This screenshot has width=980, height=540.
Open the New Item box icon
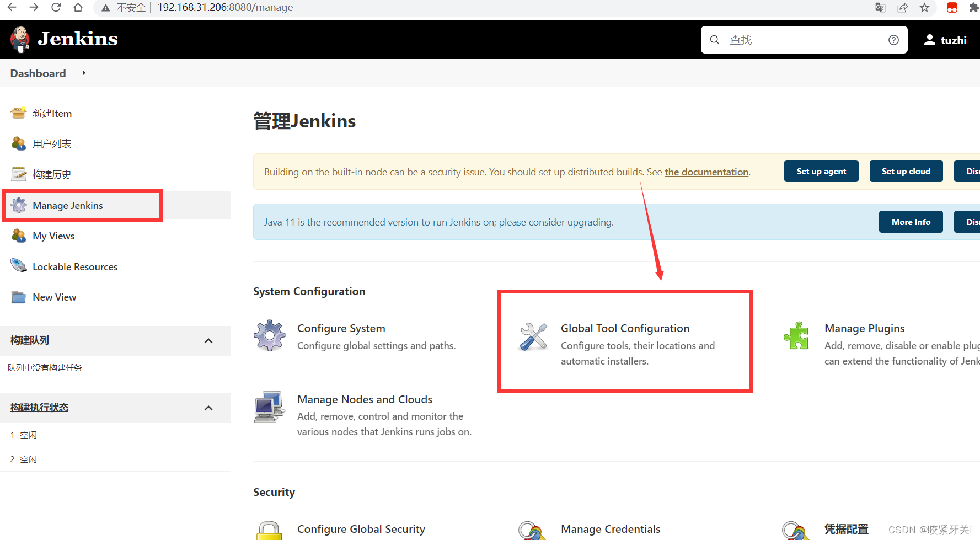tap(19, 113)
